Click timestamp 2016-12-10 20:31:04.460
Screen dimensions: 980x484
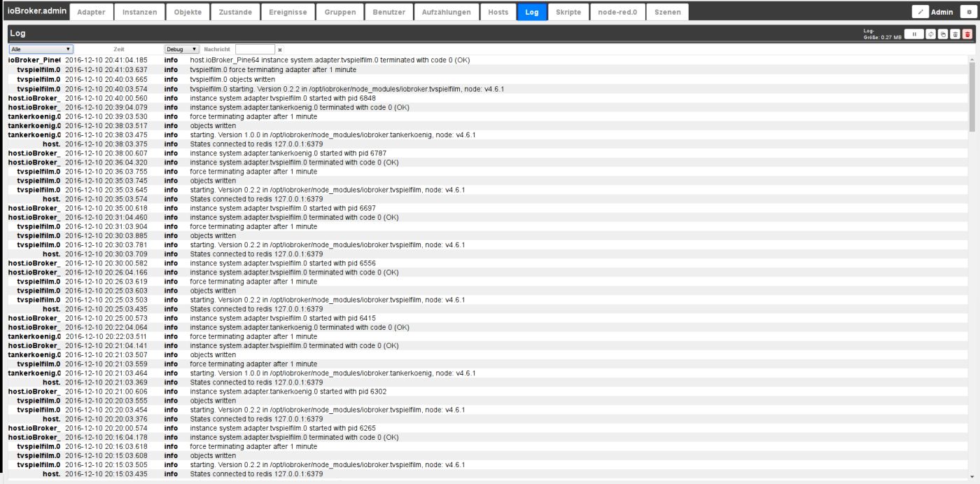106,216
